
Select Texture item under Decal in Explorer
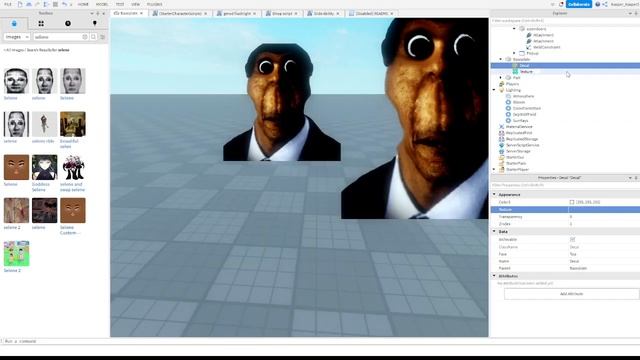pyautogui.click(x=526, y=71)
